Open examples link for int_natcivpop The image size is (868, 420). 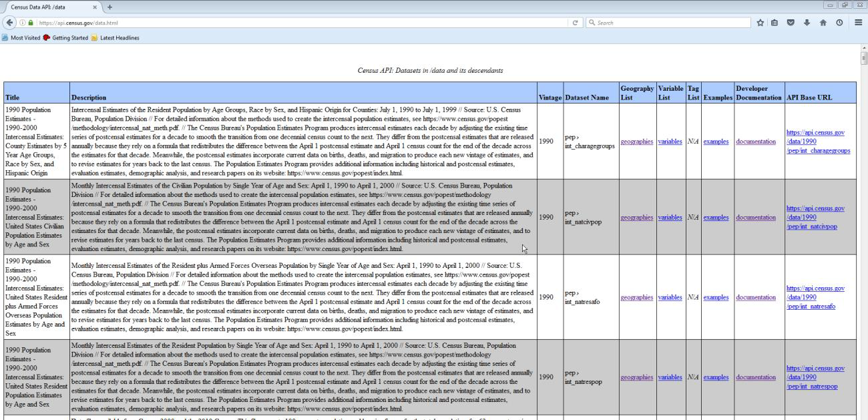(716, 217)
